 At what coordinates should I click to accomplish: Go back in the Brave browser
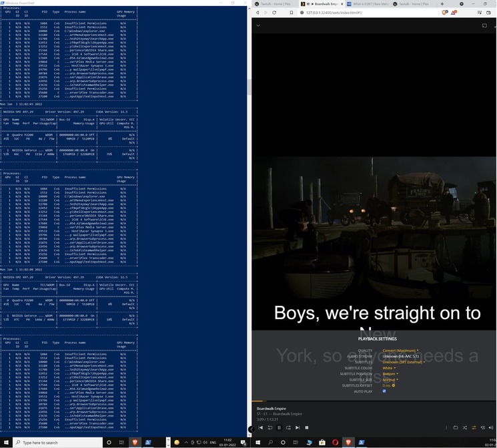[x=258, y=13]
